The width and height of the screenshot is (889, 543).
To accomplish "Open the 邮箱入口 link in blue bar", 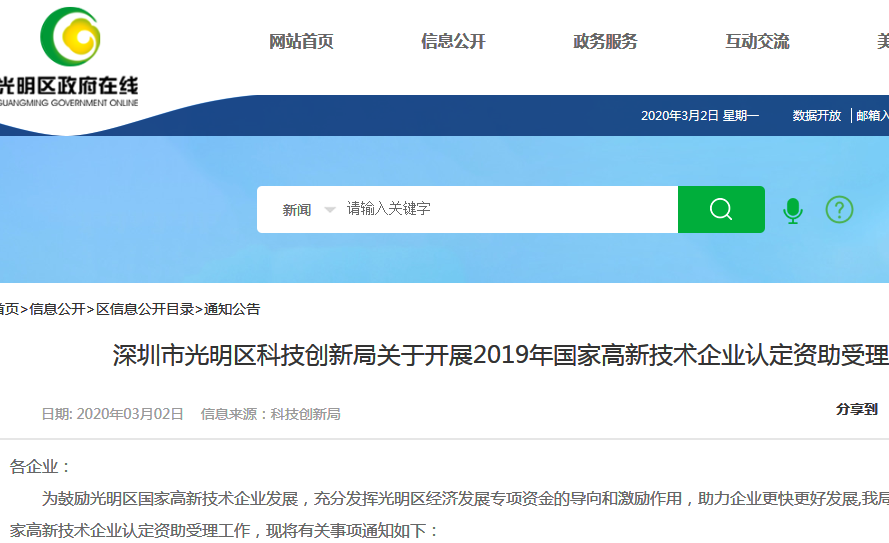I will click(872, 116).
